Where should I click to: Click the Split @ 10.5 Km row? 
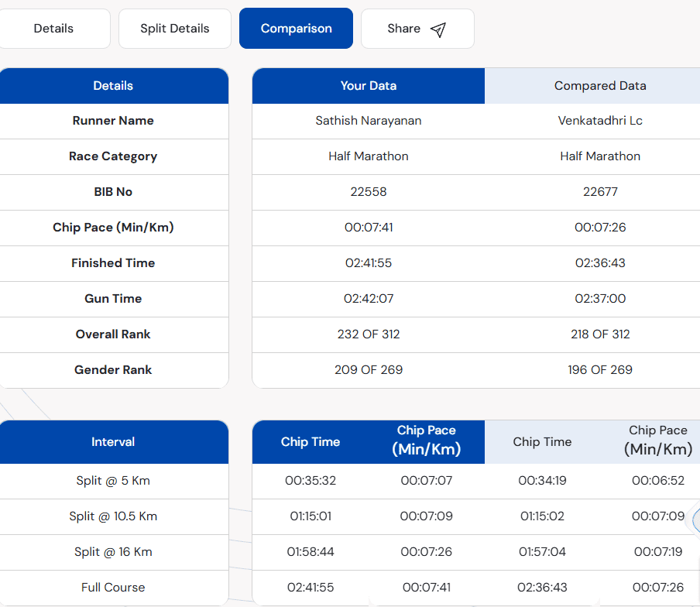(113, 516)
